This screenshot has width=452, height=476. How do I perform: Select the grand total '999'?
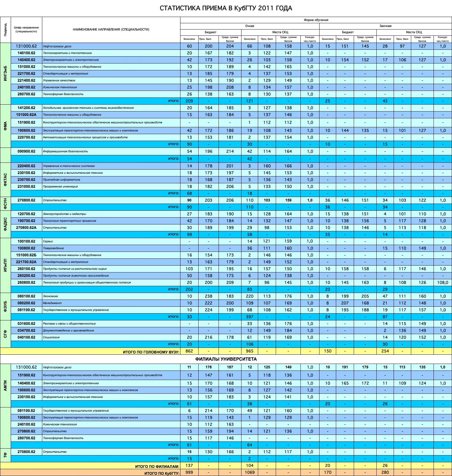pos(189,472)
